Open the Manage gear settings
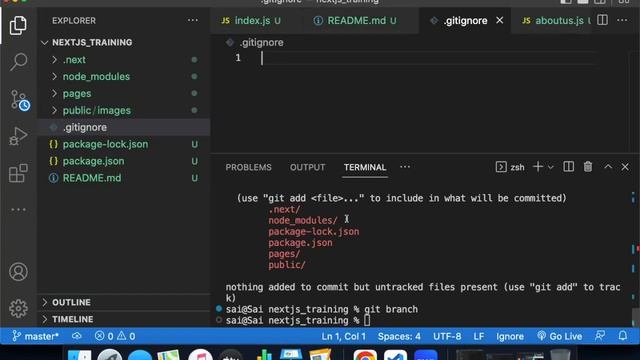Screen dimensions: 640x360 [18, 309]
